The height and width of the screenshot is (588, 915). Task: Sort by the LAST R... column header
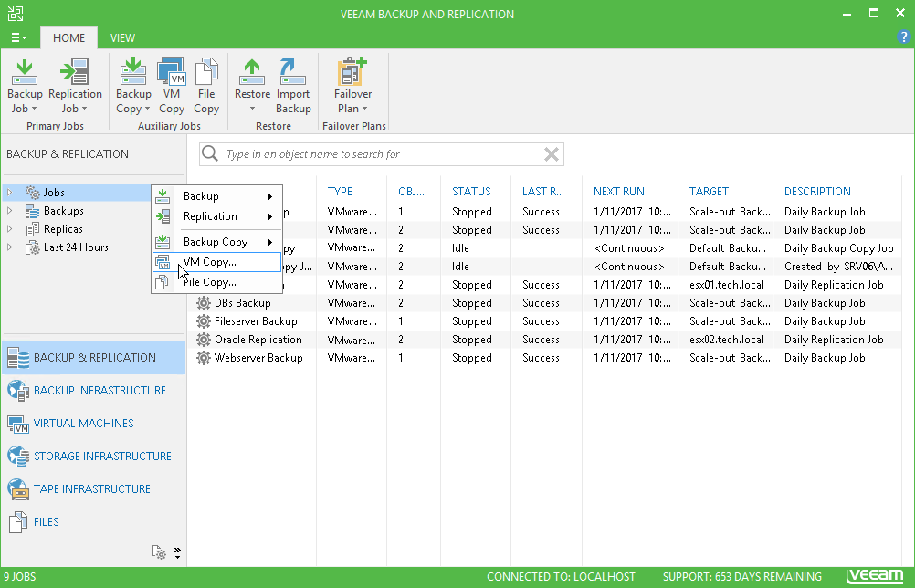tap(542, 192)
